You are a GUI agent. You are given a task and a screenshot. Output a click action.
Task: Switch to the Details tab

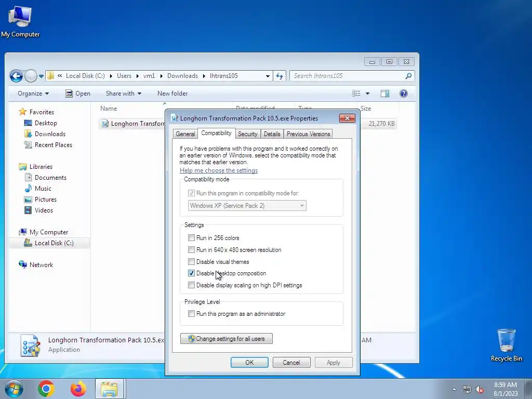tap(272, 134)
